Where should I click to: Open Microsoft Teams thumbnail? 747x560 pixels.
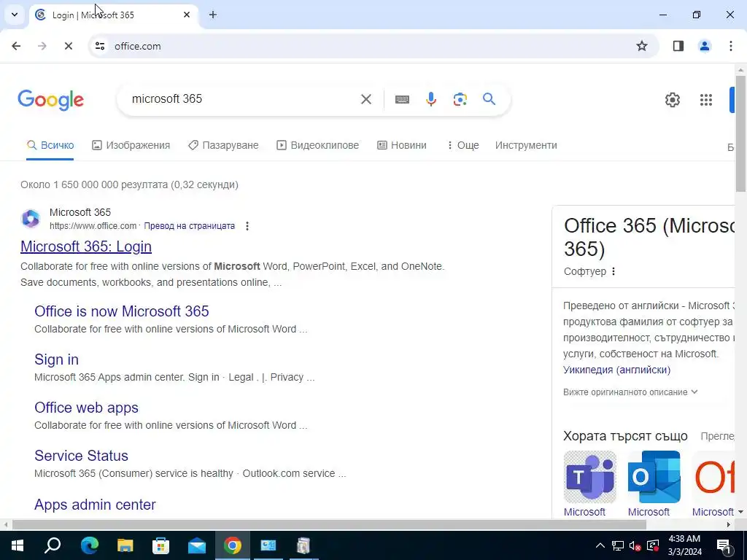tap(589, 477)
